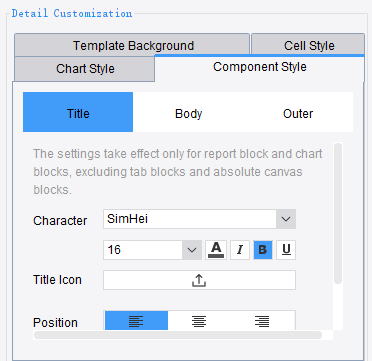The width and height of the screenshot is (372, 361).
Task: Click the Character label
Action: [60, 221]
